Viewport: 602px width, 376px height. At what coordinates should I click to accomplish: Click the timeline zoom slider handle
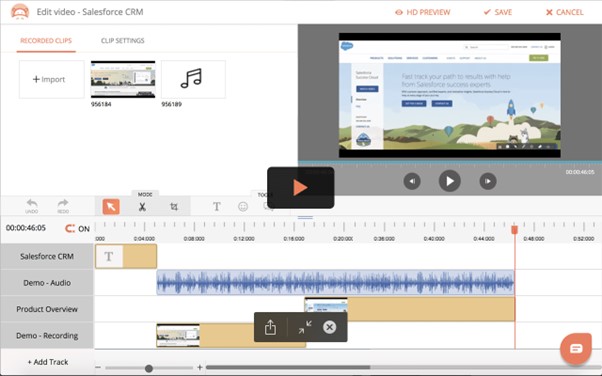[x=149, y=368]
